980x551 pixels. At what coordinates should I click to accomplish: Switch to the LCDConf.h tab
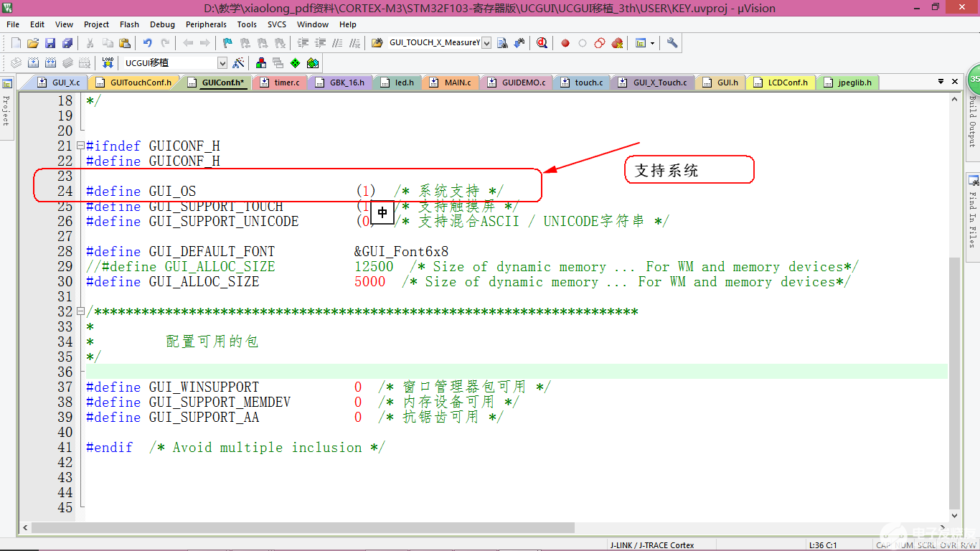[x=781, y=83]
